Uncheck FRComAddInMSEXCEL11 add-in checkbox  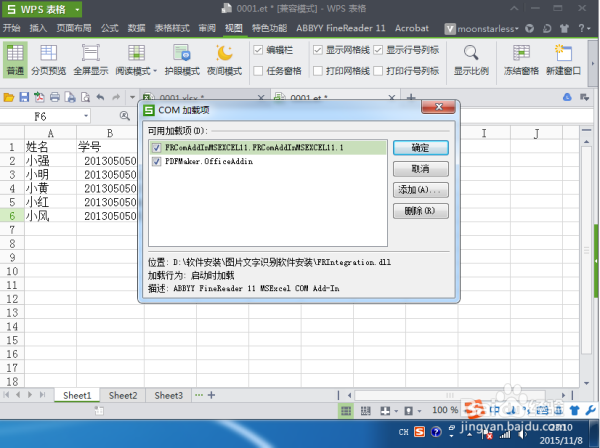(x=156, y=148)
